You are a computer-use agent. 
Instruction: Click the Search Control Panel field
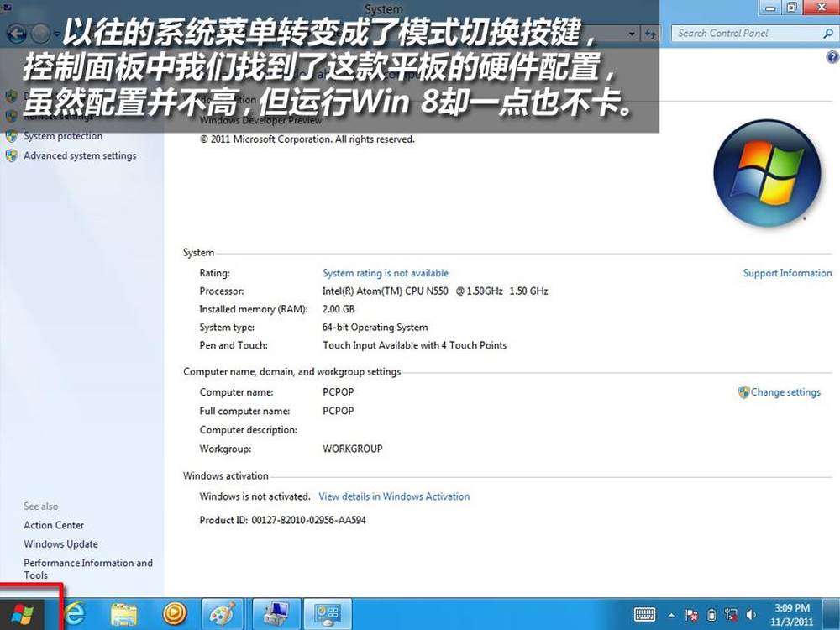pos(748,34)
